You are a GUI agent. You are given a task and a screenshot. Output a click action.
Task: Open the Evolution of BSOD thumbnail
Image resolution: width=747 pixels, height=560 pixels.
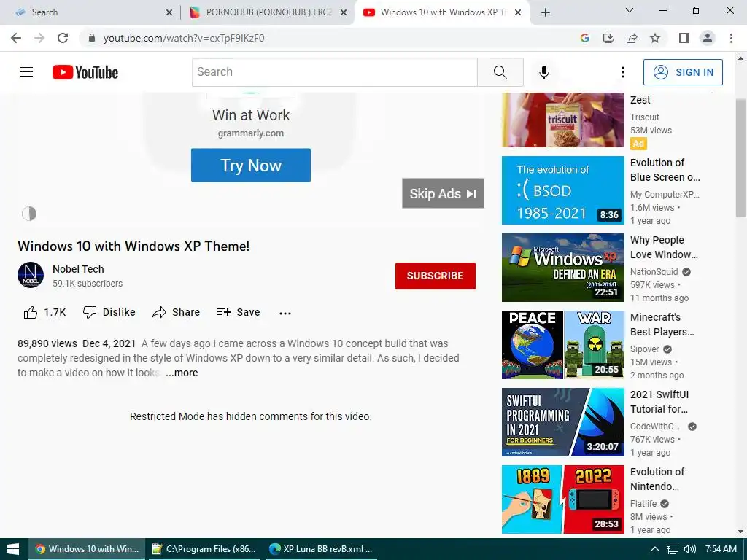(562, 190)
